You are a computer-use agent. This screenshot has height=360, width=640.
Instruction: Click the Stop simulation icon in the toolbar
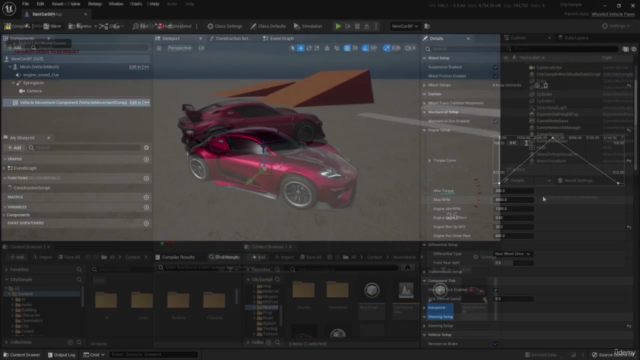click(357, 26)
